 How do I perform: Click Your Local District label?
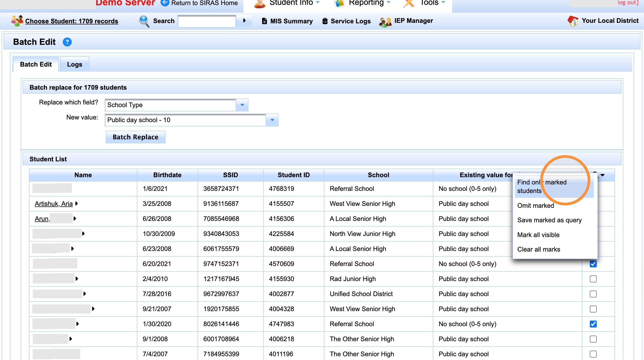tap(610, 21)
